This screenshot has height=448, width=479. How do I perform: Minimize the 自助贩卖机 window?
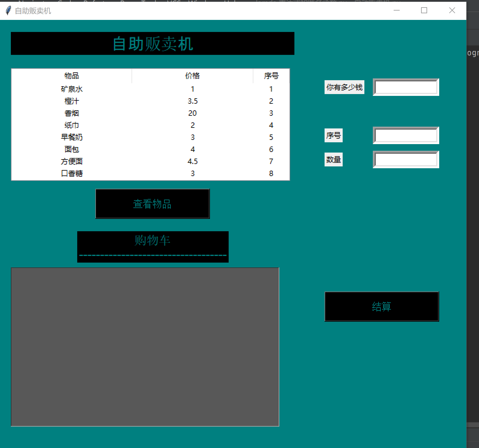[397, 11]
